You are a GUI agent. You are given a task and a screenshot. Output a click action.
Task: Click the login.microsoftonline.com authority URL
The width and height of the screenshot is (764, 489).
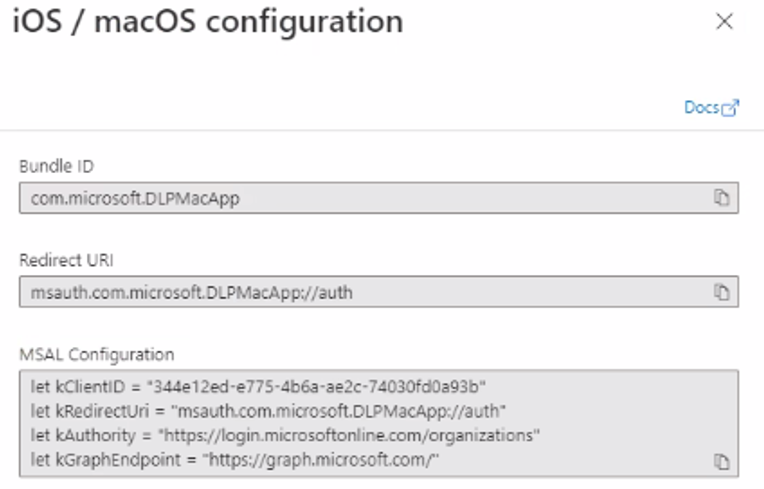point(349,435)
